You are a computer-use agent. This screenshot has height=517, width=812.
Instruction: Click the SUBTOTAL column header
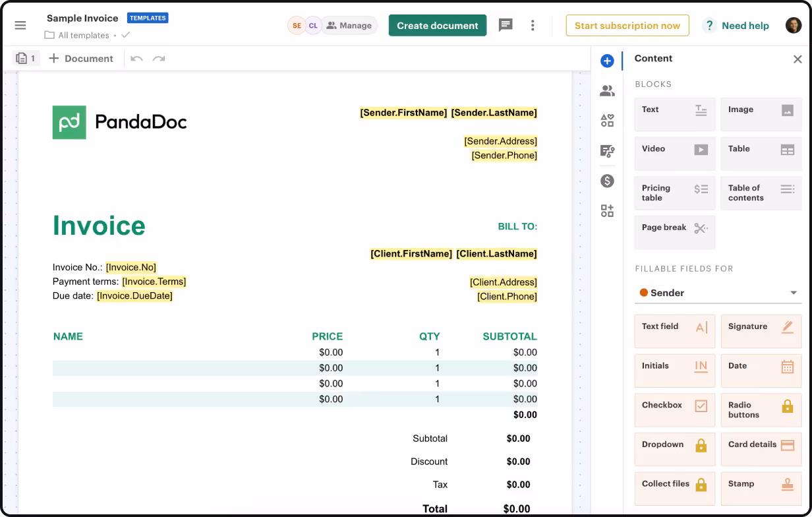point(510,336)
